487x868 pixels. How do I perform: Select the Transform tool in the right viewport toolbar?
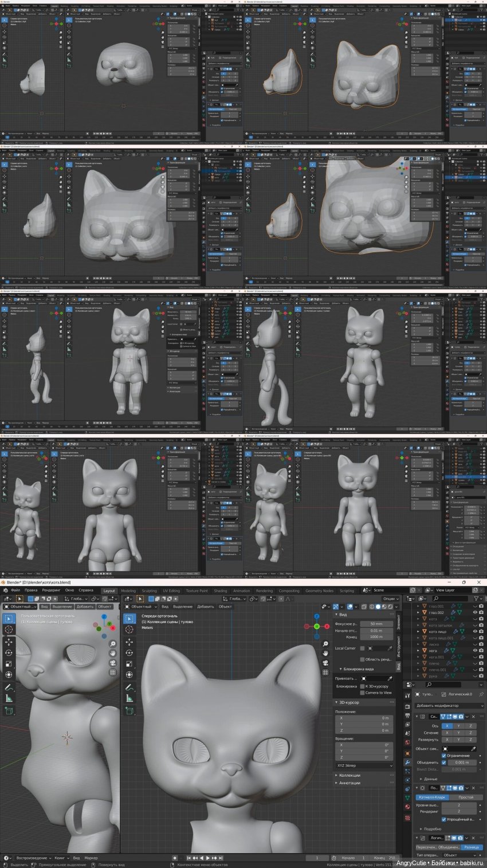pyautogui.click(x=129, y=674)
